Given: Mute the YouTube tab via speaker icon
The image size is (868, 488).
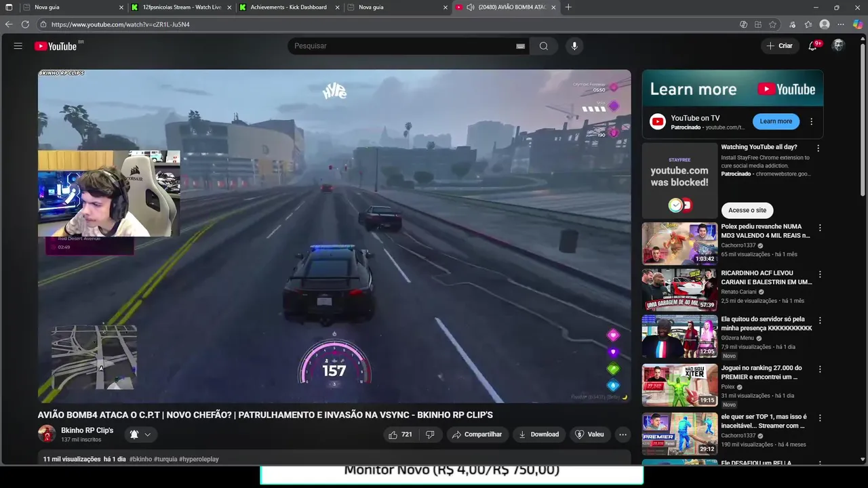Looking at the screenshot, I should tap(471, 7).
